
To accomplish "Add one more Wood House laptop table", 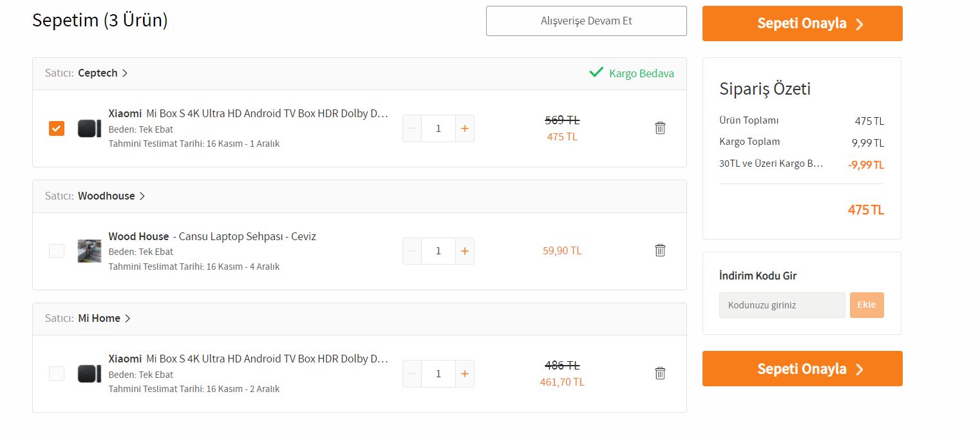I will pos(465,250).
